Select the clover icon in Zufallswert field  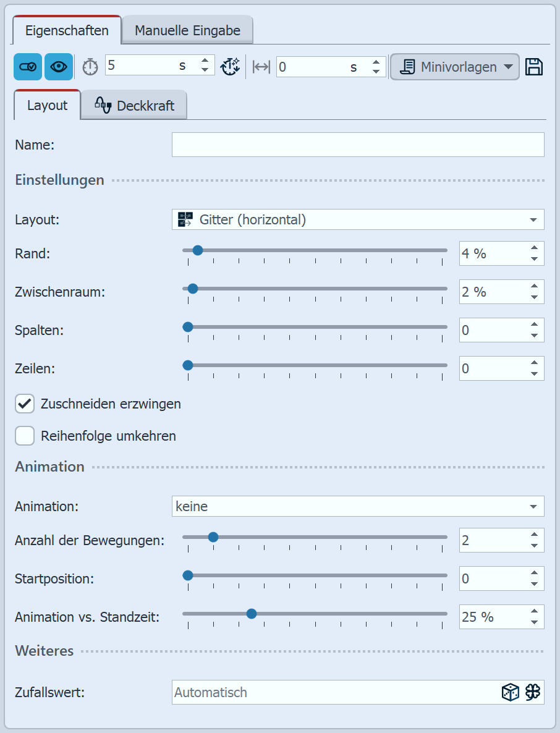click(x=532, y=692)
